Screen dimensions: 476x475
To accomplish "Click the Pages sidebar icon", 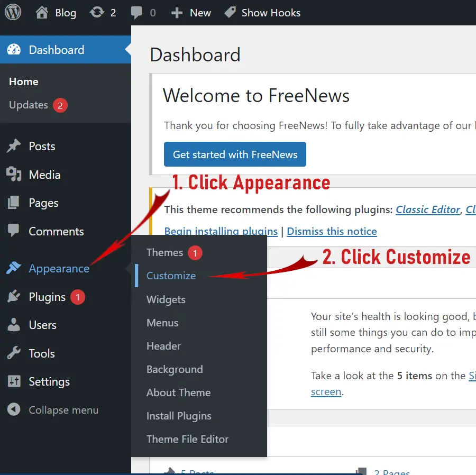I will 14,203.
